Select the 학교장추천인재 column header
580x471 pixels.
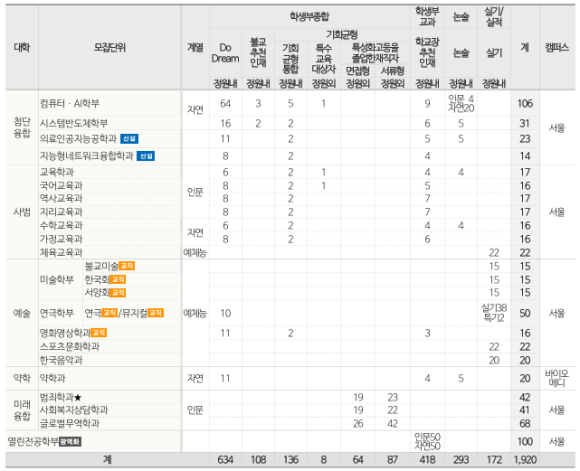pyautogui.click(x=427, y=52)
